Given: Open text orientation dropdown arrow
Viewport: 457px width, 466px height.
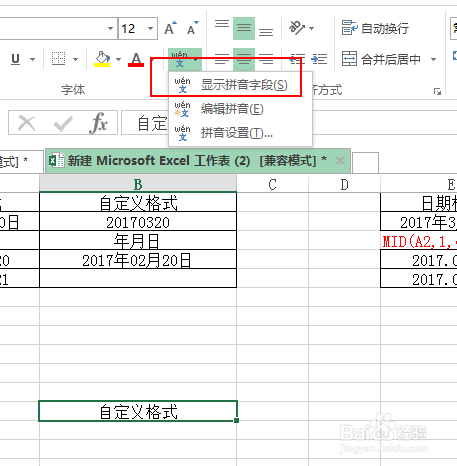Looking at the screenshot, I should point(312,29).
